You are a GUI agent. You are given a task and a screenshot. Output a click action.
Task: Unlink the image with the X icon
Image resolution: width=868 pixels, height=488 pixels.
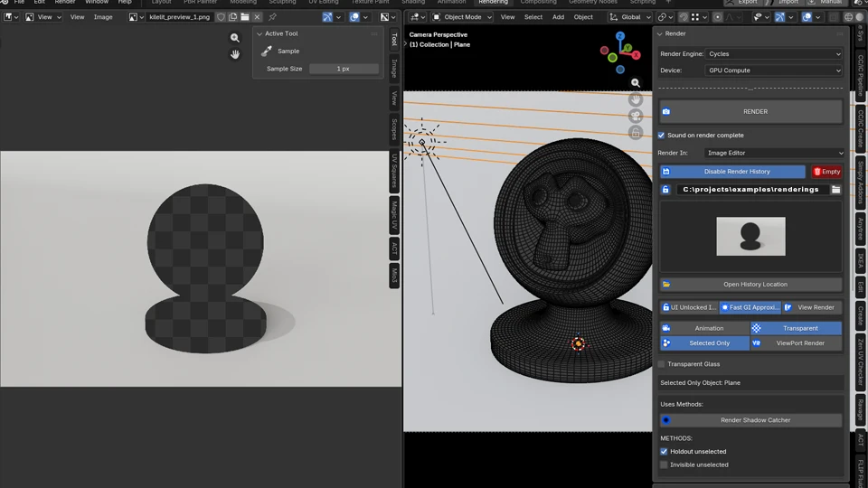pyautogui.click(x=257, y=17)
